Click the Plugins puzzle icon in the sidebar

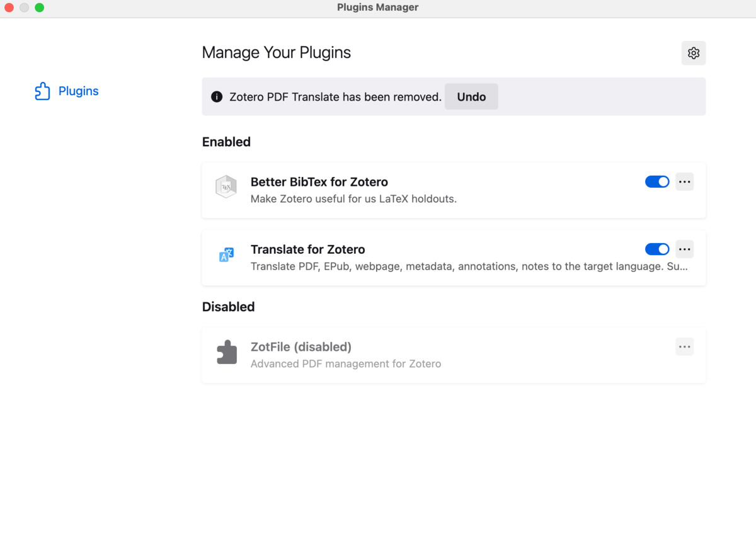[x=42, y=91]
